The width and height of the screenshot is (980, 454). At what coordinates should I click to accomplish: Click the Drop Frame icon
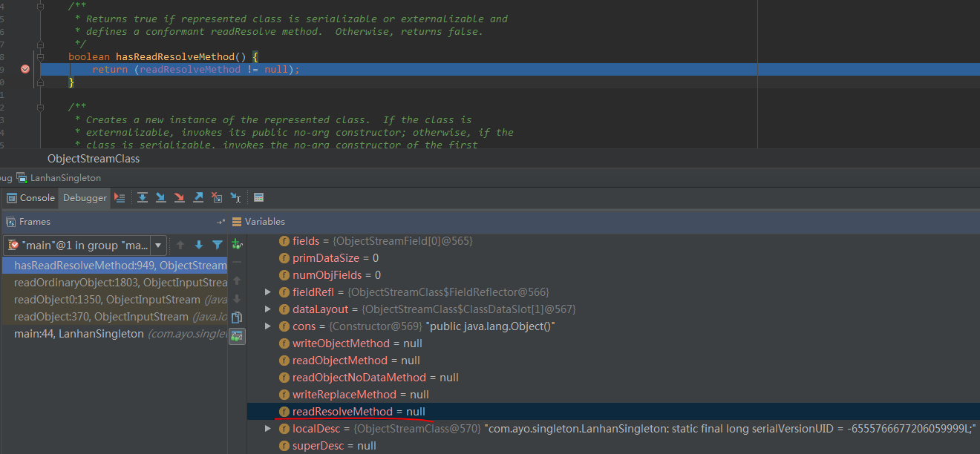[217, 198]
